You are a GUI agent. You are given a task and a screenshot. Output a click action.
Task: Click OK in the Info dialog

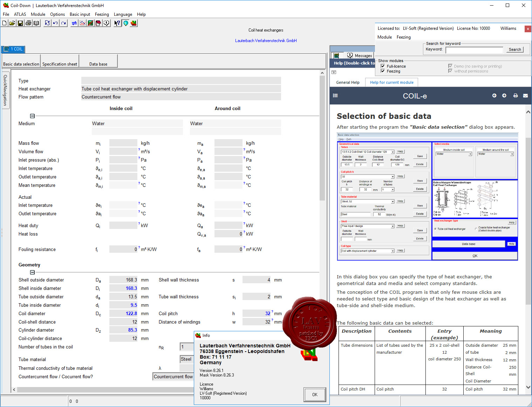(x=315, y=395)
